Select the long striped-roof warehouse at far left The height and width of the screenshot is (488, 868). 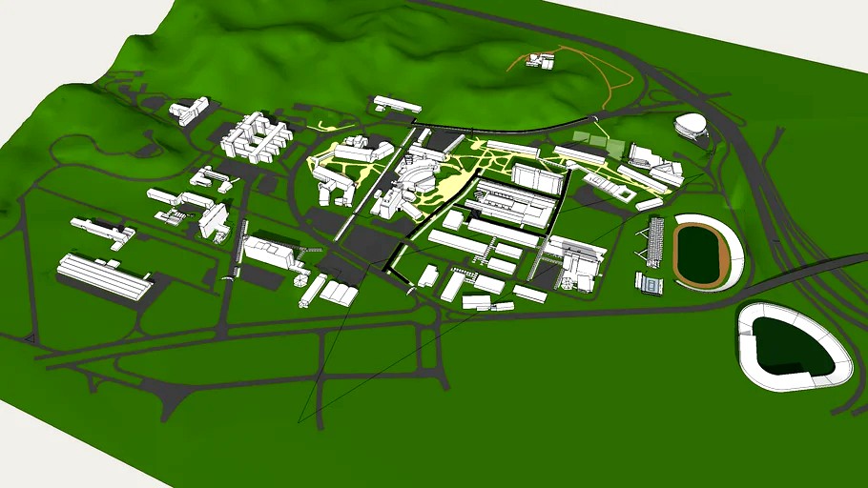[x=104, y=277]
